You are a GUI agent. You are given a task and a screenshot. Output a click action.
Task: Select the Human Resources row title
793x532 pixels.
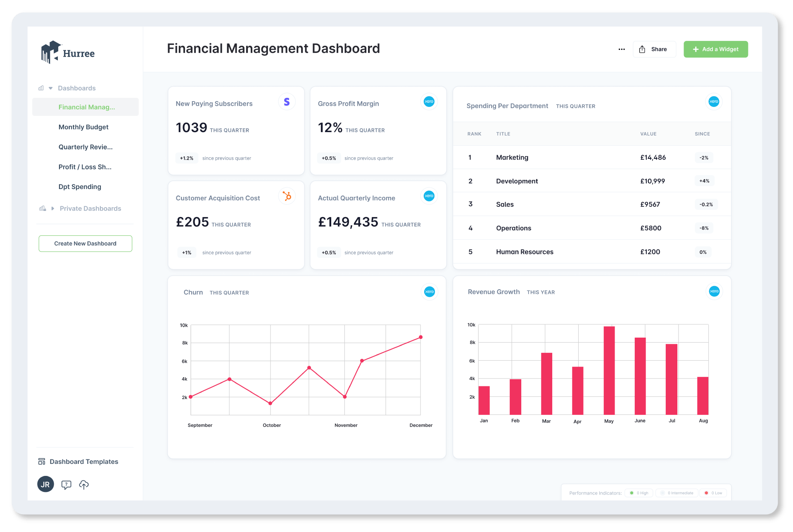[x=525, y=252]
